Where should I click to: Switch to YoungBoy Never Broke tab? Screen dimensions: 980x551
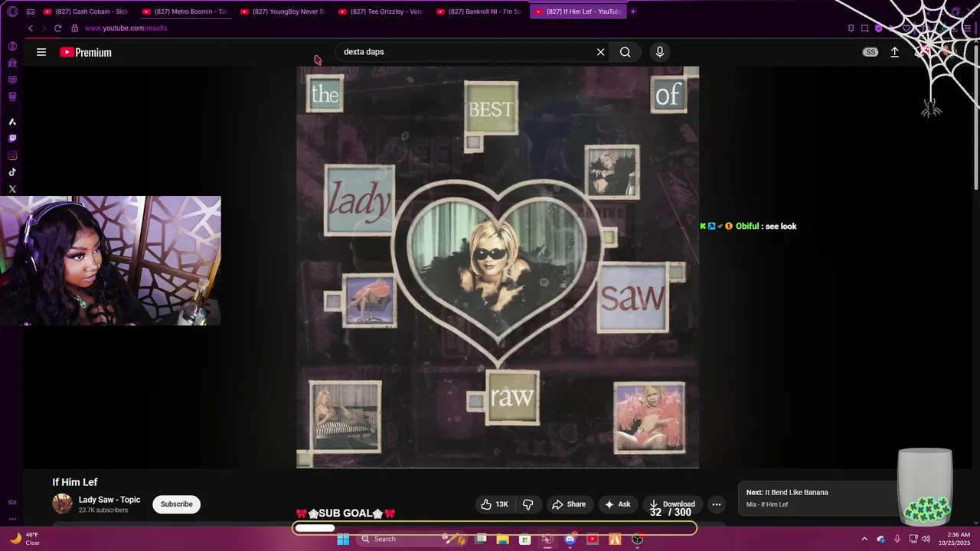[x=283, y=11]
